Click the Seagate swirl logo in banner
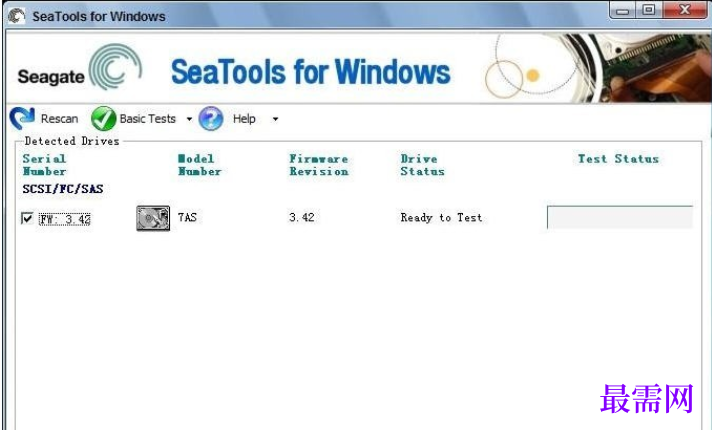 [x=115, y=66]
